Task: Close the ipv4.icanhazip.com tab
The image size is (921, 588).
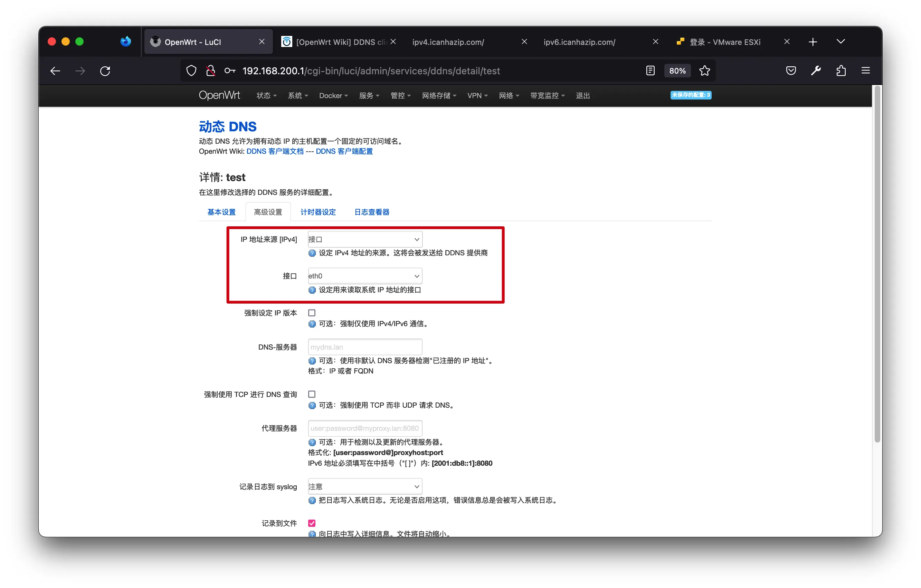Action: 524,42
